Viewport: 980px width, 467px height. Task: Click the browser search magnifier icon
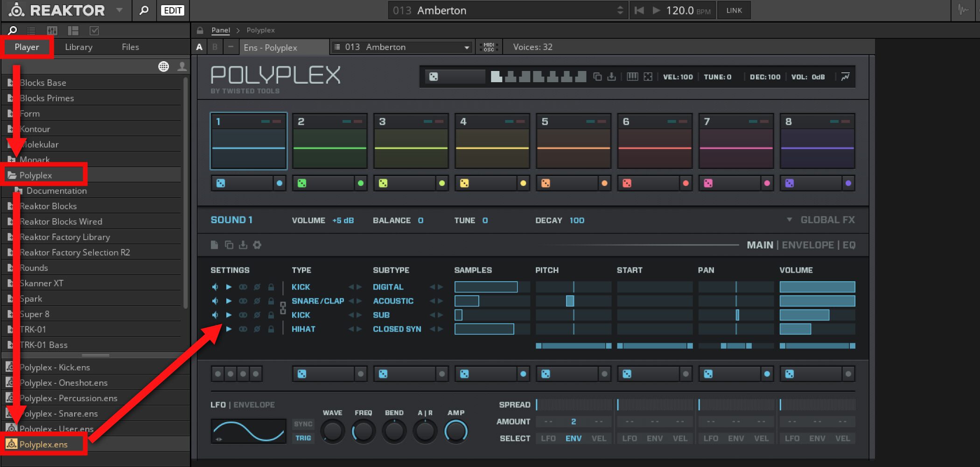[x=12, y=30]
